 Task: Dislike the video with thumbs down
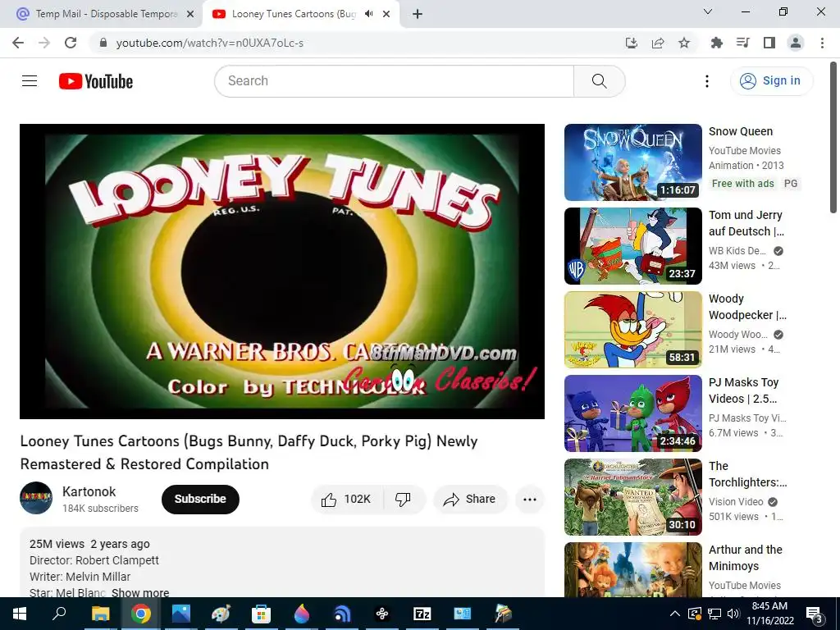point(404,500)
